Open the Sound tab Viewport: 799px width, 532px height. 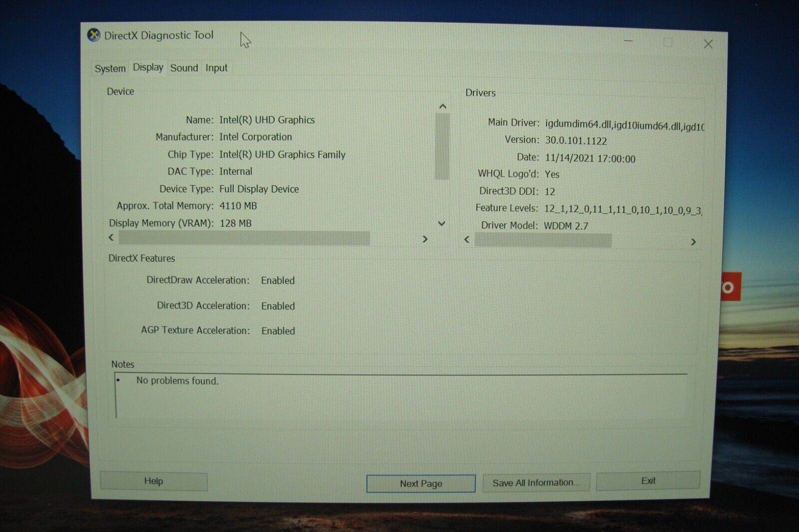click(x=184, y=68)
